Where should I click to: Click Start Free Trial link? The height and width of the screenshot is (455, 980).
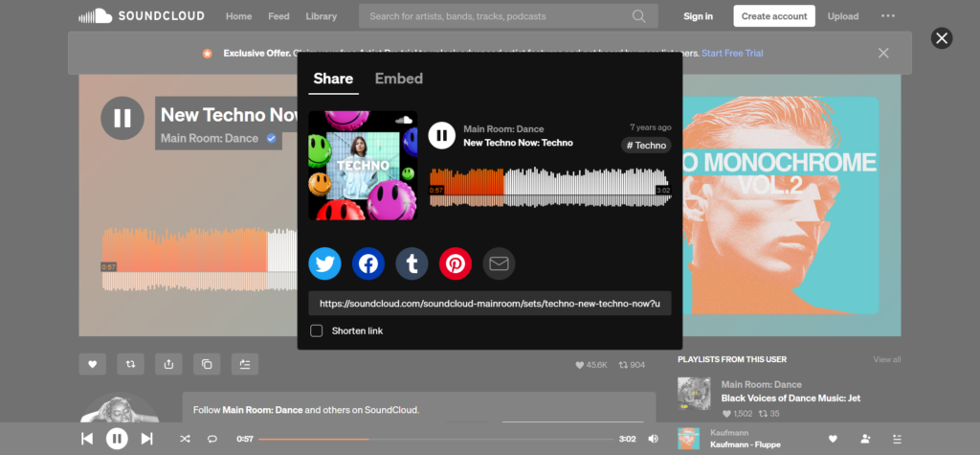(x=732, y=54)
